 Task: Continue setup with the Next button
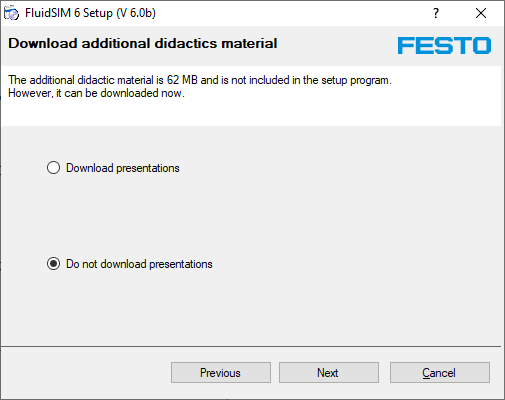[329, 373]
